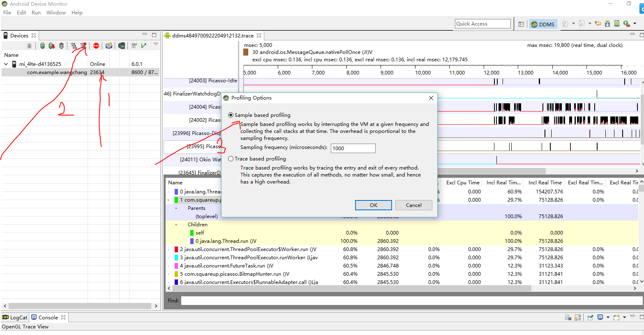
Task: Open the Run menu
Action: pos(36,13)
